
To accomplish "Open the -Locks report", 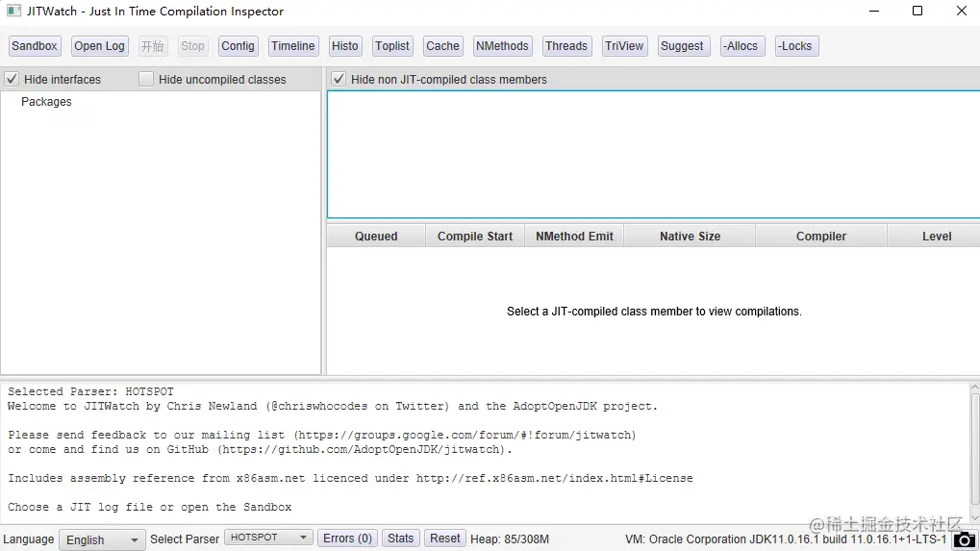I will 795,45.
